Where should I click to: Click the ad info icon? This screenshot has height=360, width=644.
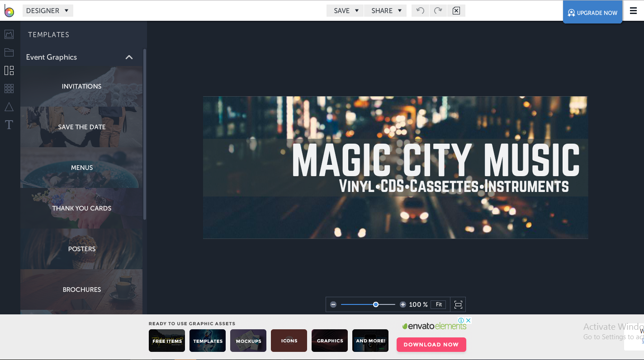pyautogui.click(x=461, y=320)
